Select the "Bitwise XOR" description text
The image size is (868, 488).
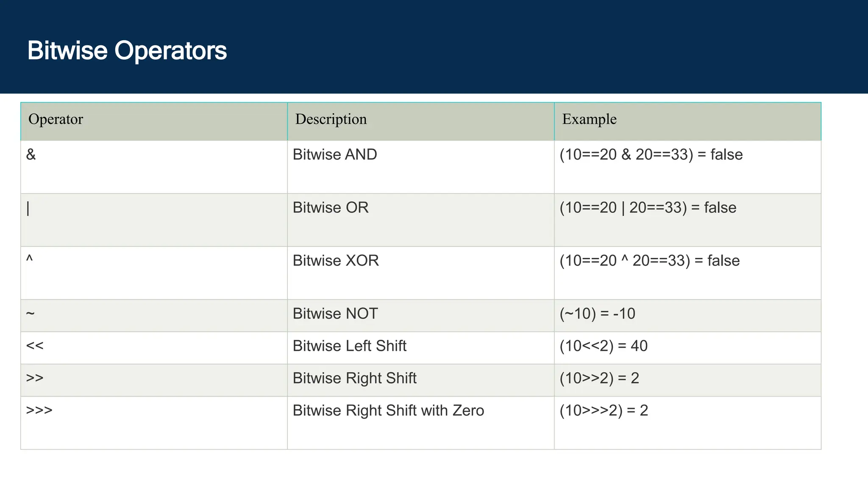tap(336, 261)
